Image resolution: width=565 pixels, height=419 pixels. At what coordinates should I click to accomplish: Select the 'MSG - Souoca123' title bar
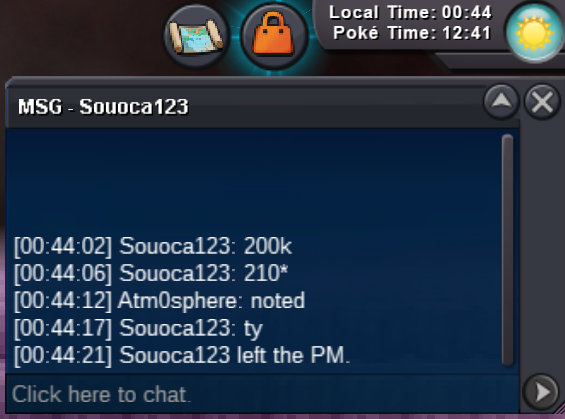(x=245, y=107)
